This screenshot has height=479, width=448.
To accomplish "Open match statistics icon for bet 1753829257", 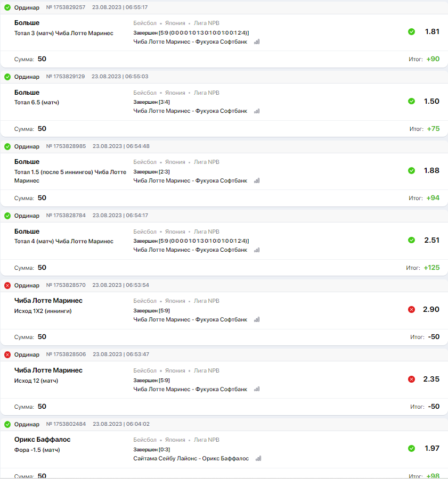I will (257, 42).
